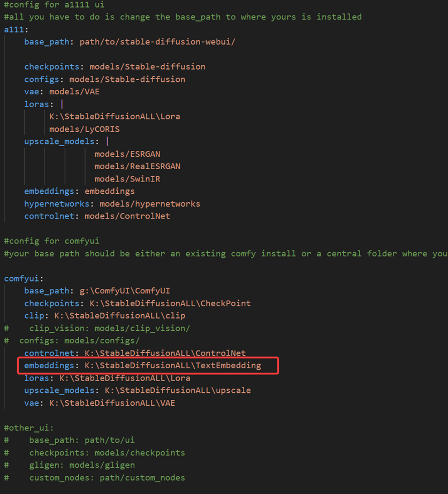Screen dimensions: 448x494
Task: Click the #other_ui comment line
Action: (x=26, y=427)
